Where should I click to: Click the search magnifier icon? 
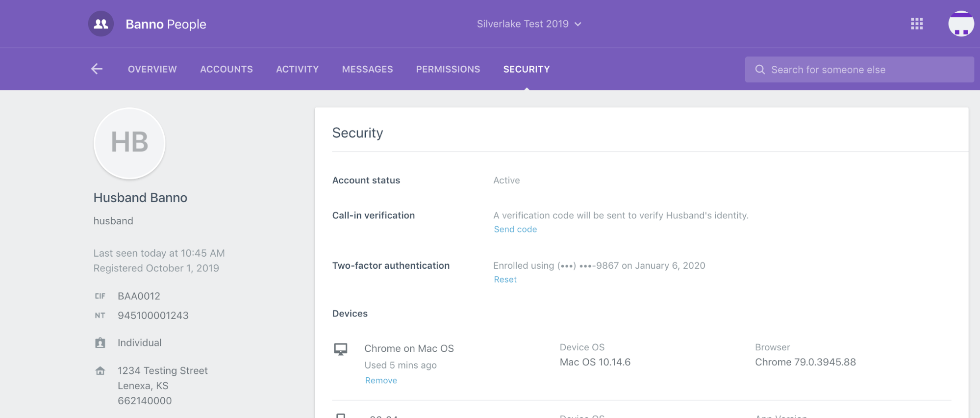[760, 70]
